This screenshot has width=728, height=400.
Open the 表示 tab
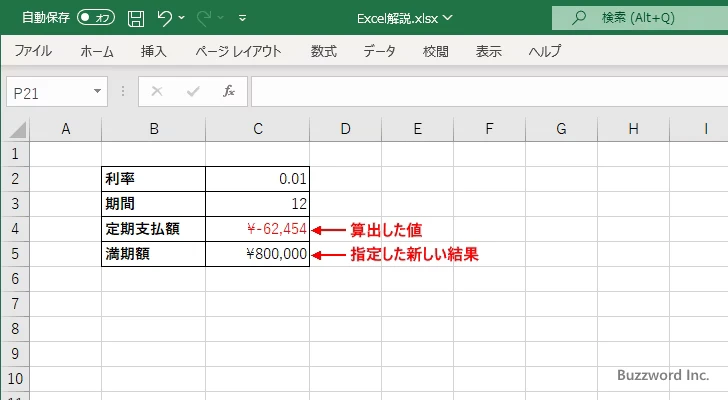tap(488, 51)
